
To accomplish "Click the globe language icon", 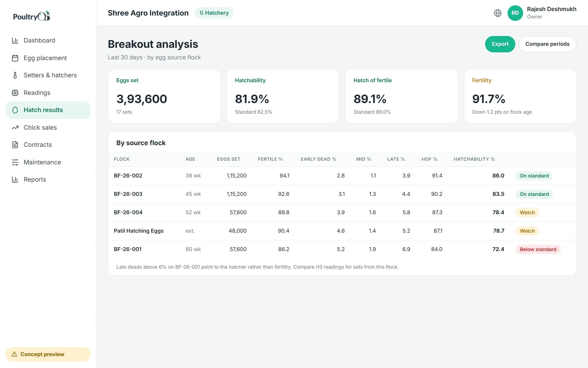I will tap(498, 13).
